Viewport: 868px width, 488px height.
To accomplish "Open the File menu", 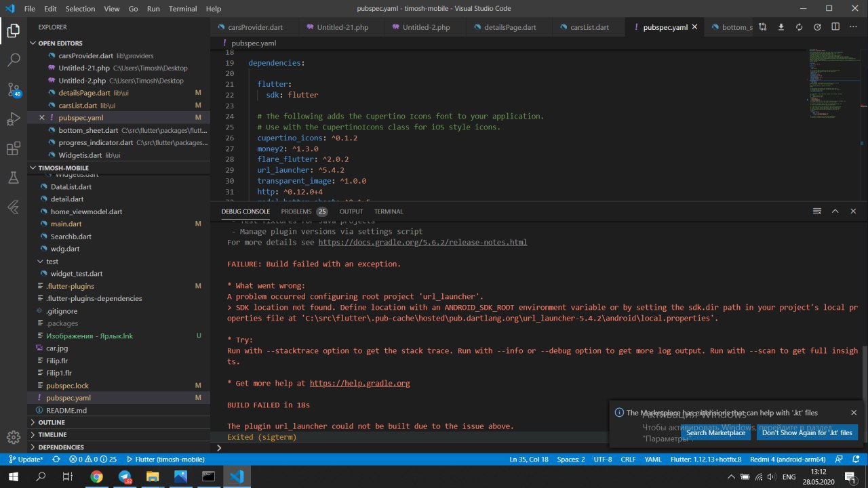I will (30, 9).
